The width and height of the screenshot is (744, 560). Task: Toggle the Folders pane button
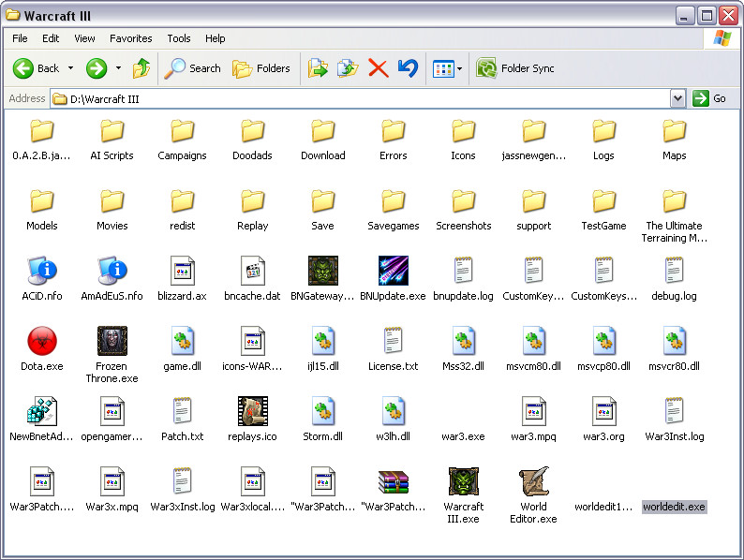click(x=261, y=68)
